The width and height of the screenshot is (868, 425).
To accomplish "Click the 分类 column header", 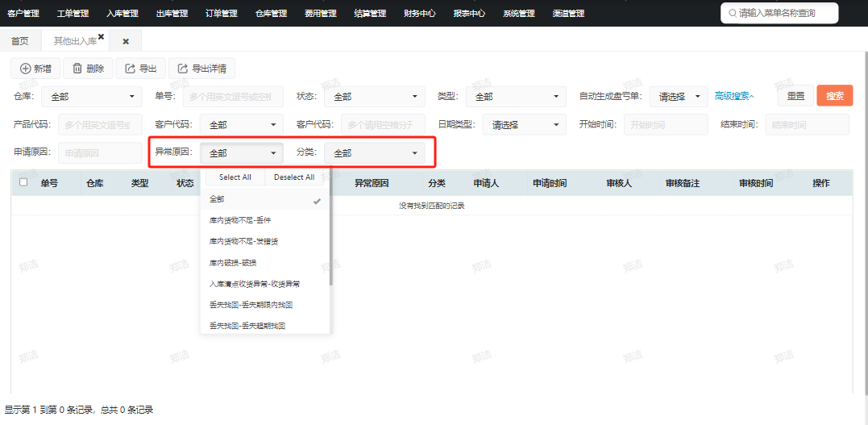I will [x=437, y=183].
